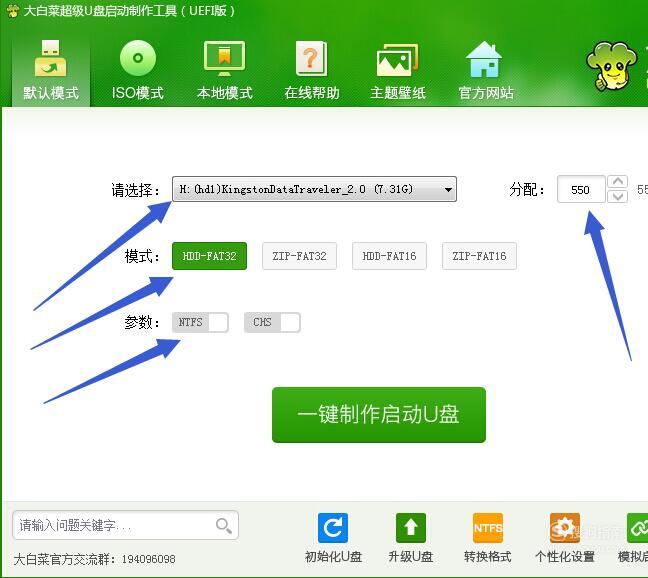
Task: Open 主题壁纸 picture icon
Action: point(398,70)
